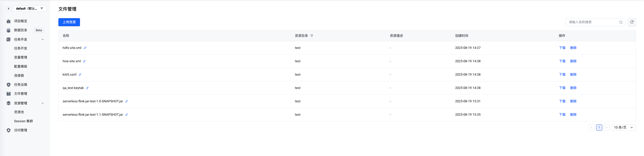Click page 1 in pagination
Viewport: 644px width, 156px height.
[599, 128]
